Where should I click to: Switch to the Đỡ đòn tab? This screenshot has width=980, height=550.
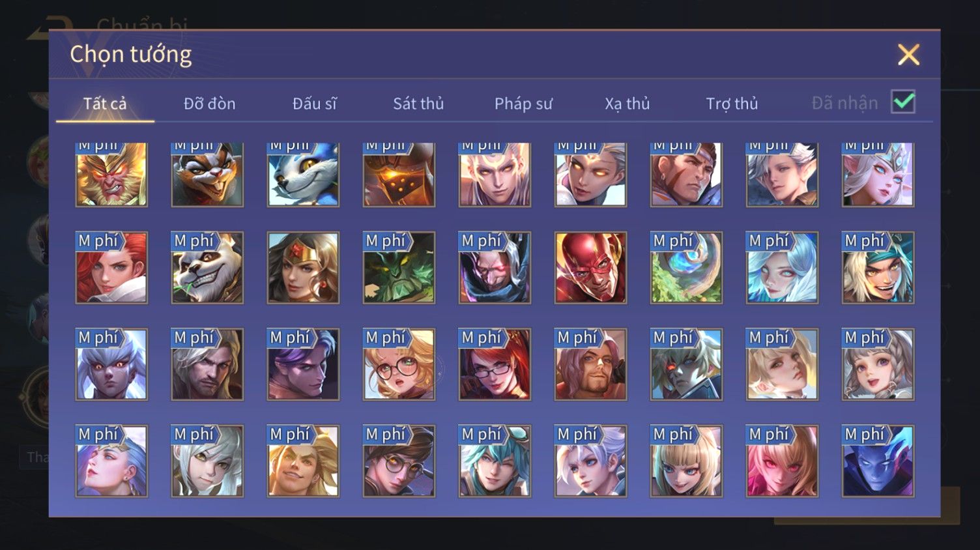tap(209, 103)
